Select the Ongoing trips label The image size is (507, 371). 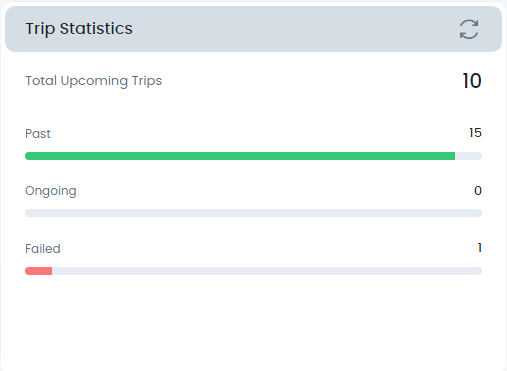(51, 191)
